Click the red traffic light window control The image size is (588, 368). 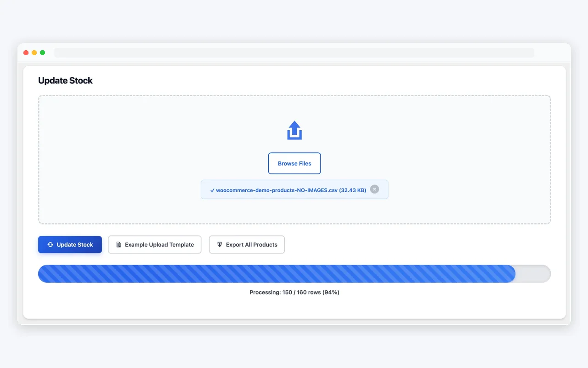[x=26, y=52]
